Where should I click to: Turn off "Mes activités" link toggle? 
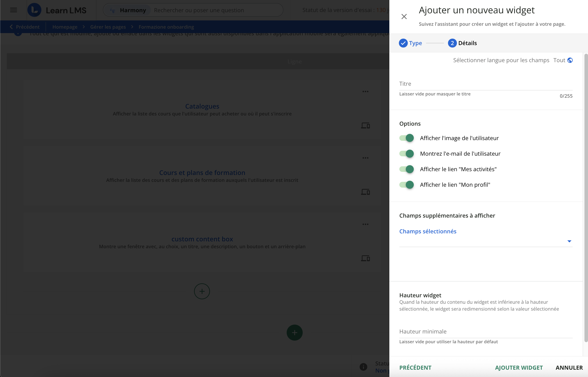pos(407,169)
